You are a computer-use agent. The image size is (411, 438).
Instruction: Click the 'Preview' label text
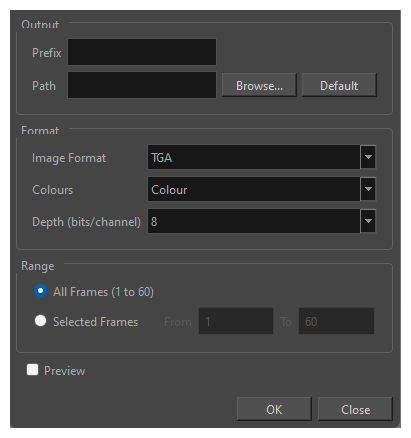click(65, 371)
